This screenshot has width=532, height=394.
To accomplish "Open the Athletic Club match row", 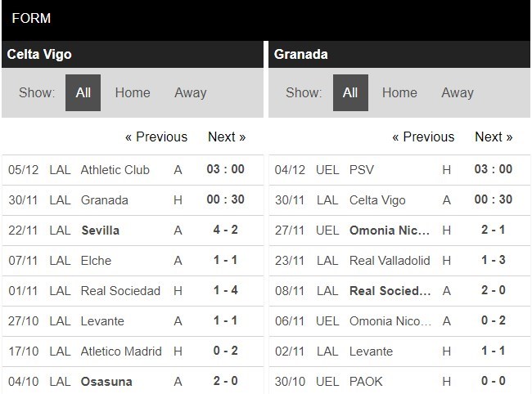I will point(115,170).
